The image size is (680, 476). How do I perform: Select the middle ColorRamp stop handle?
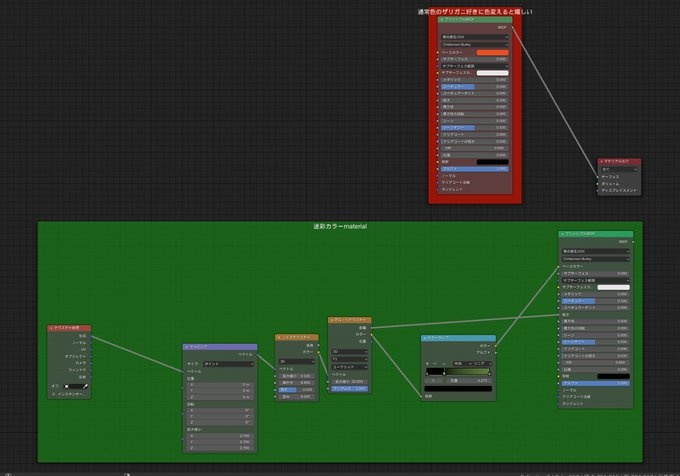tap(444, 373)
